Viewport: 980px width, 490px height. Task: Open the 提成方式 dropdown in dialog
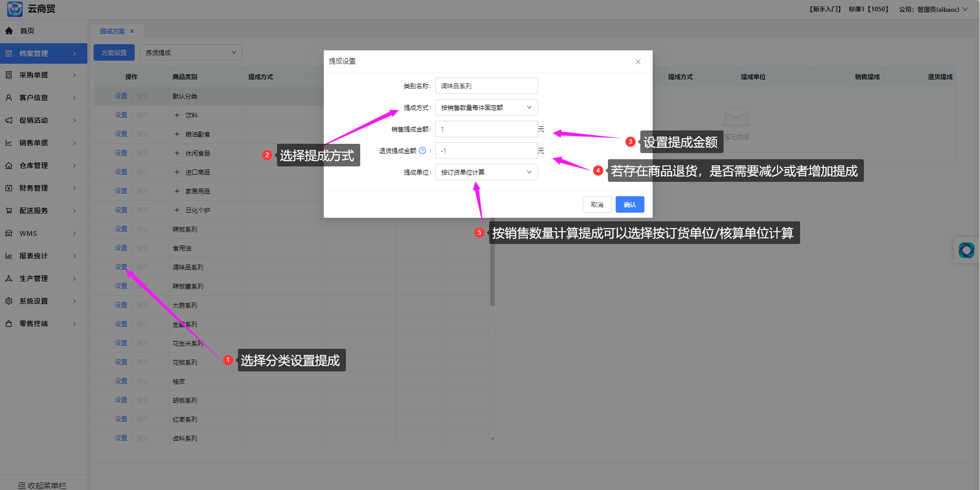(486, 107)
